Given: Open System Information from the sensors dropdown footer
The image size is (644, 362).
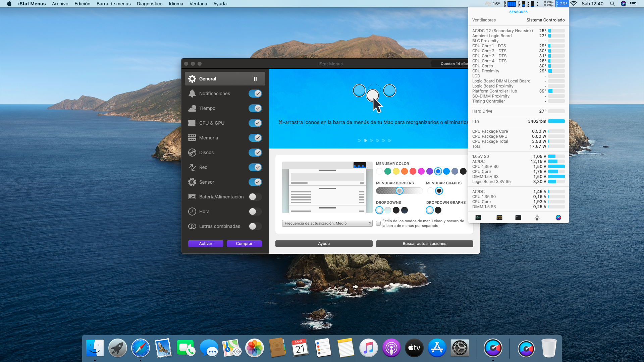Looking at the screenshot, I should [x=537, y=218].
